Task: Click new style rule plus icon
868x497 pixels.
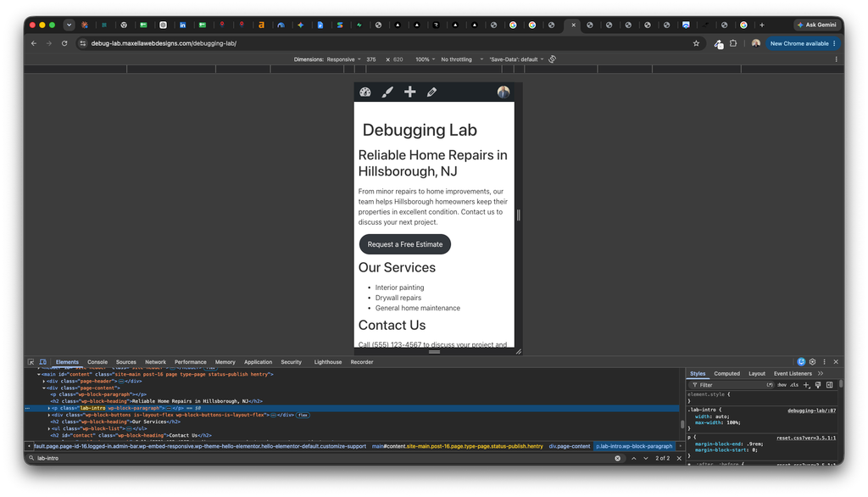Action: (807, 384)
